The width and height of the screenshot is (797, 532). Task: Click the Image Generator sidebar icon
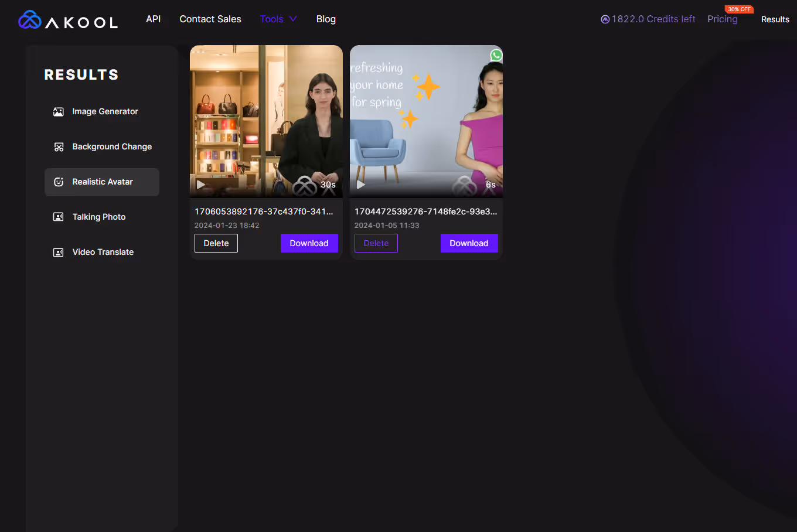tap(59, 112)
